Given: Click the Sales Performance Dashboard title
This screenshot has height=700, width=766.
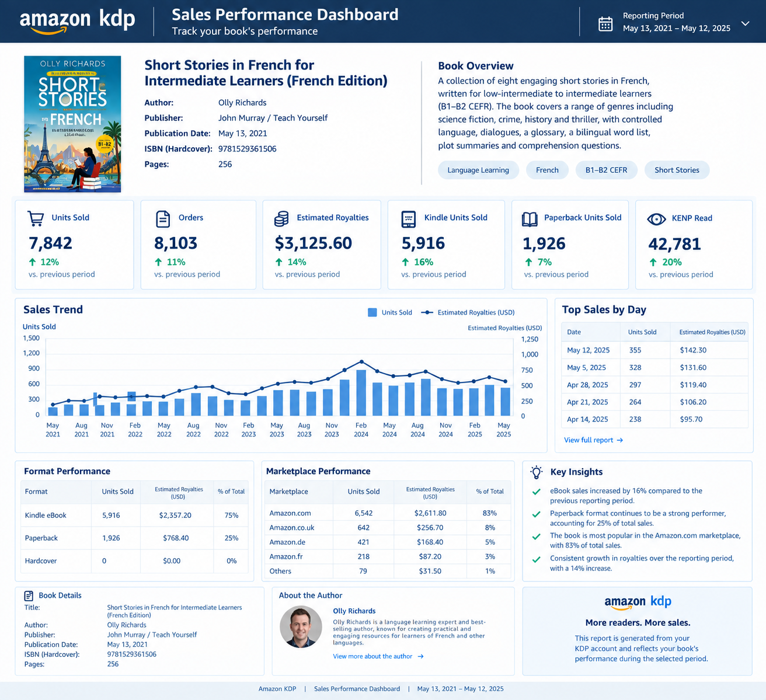Looking at the screenshot, I should [285, 15].
